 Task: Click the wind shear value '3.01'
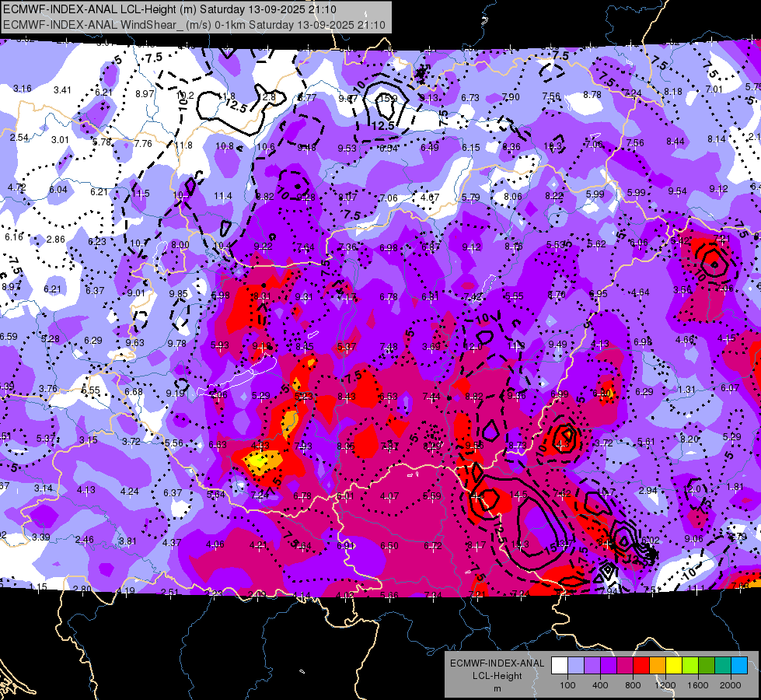click(60, 140)
